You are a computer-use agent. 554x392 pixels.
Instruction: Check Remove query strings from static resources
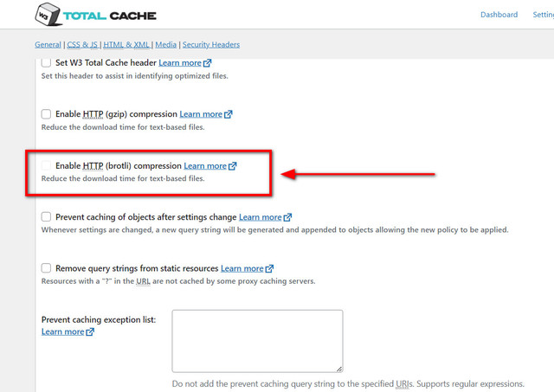coord(46,268)
